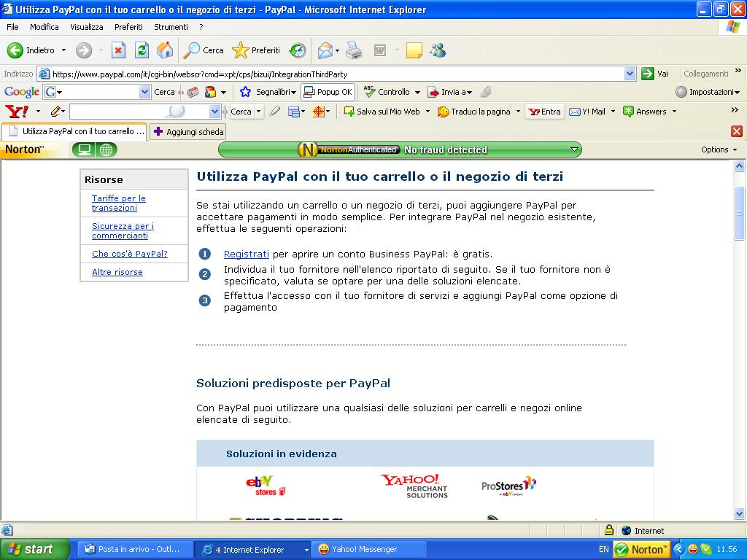Viewport: 747px width, 560px height.
Task: Click the Google logo on Google toolbar
Action: 21,92
